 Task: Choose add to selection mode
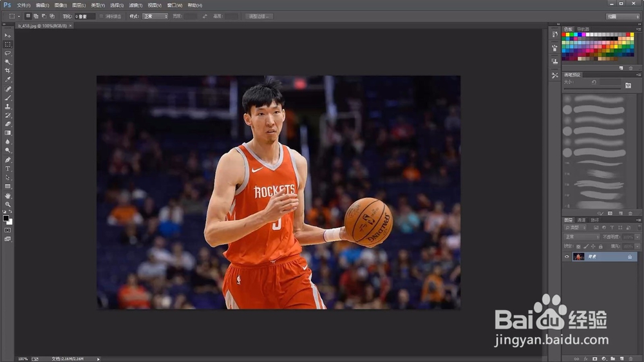point(36,17)
